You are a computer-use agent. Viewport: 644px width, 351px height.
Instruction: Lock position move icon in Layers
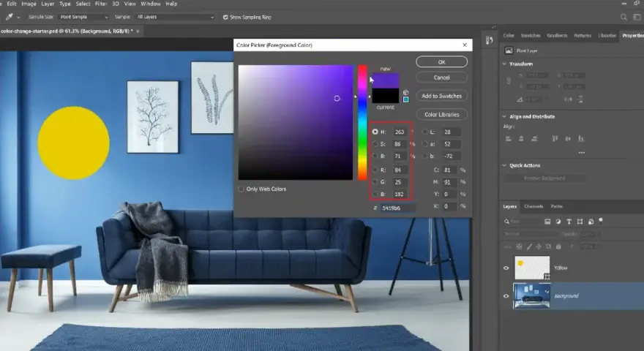pyautogui.click(x=539, y=246)
